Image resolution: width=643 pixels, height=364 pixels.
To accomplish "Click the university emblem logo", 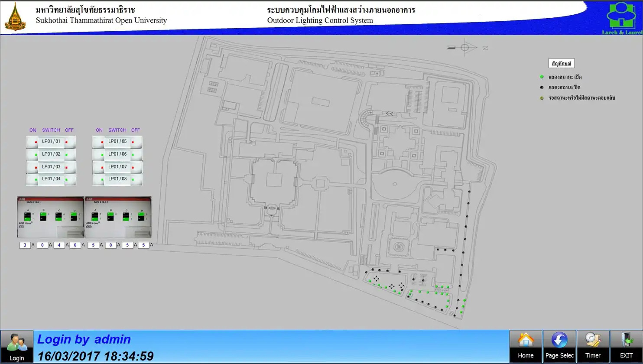I will pyautogui.click(x=15, y=17).
